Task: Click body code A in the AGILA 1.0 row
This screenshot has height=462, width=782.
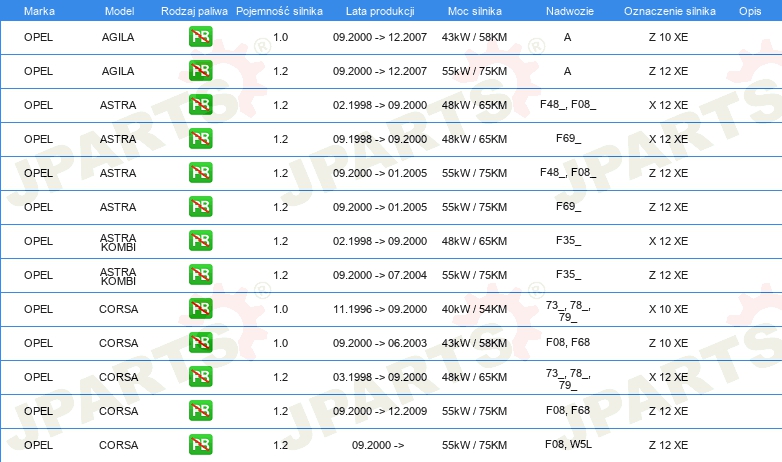Action: click(568, 37)
